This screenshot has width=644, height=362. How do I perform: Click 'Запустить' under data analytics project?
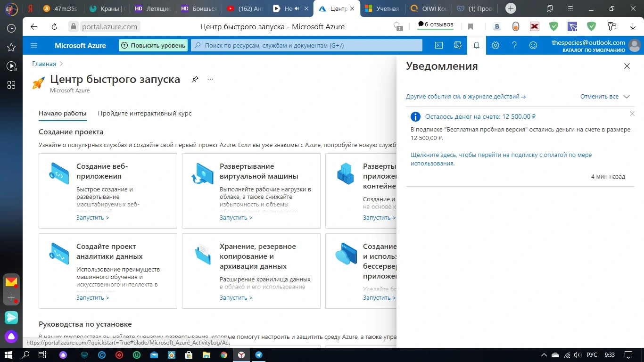click(x=93, y=298)
